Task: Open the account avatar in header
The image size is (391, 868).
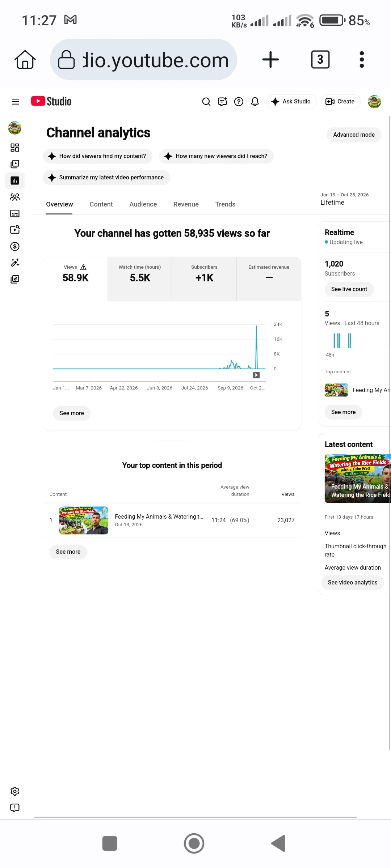Action: (x=374, y=102)
